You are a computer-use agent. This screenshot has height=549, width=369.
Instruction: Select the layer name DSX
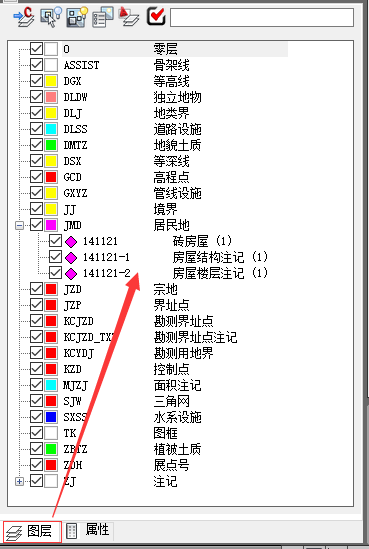[72, 161]
